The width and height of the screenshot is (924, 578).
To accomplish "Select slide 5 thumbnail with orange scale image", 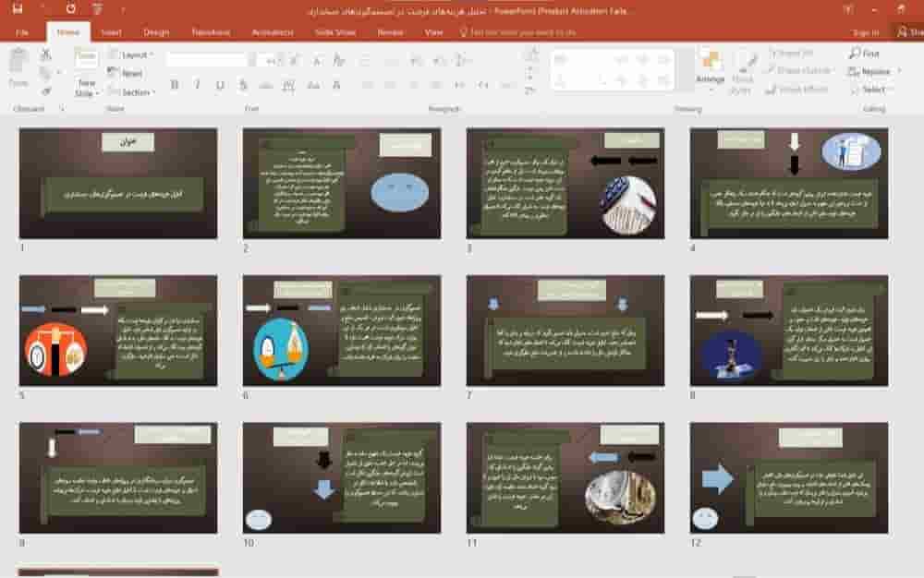I will pos(118,331).
